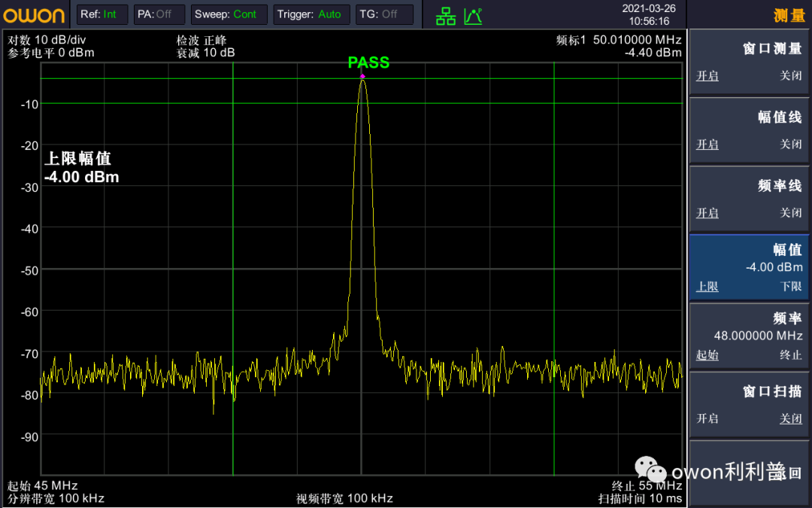
Task: Click the -90 axis label
Action: click(29, 437)
